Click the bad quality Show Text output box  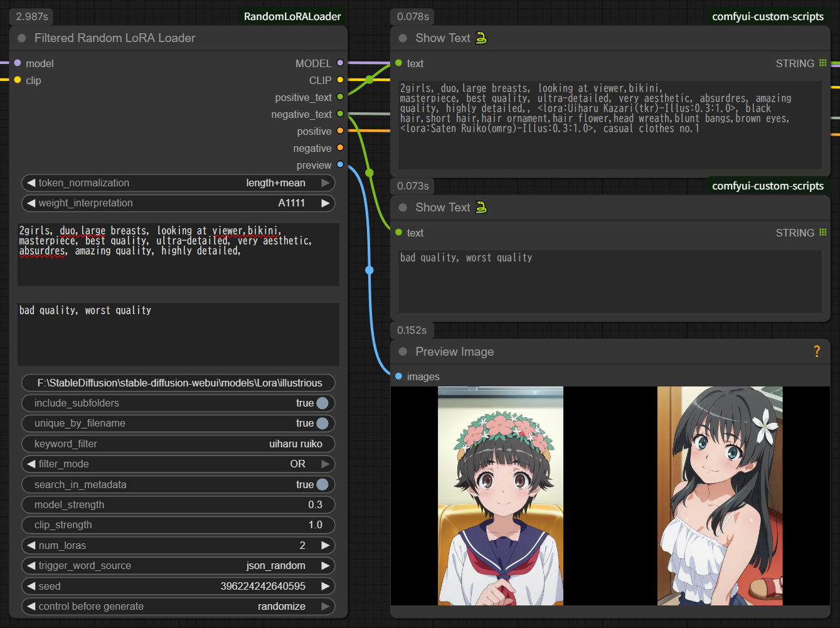tap(610, 281)
